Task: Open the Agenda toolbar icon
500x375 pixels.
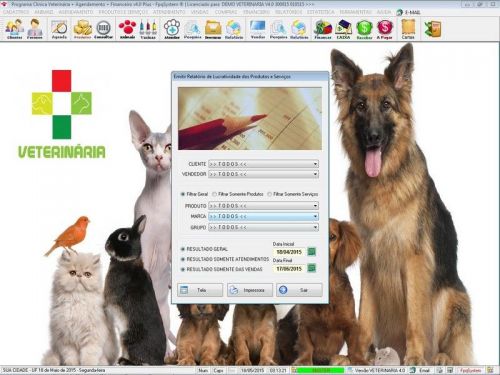Action: click(x=59, y=29)
